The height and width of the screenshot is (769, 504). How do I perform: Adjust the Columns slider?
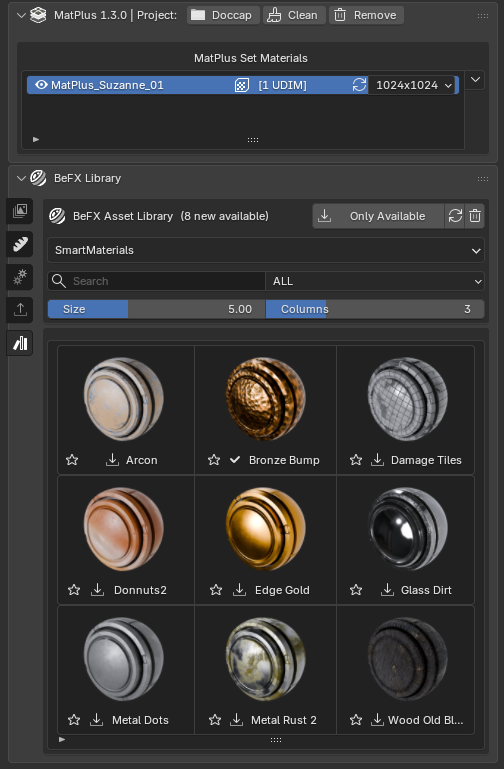(375, 309)
